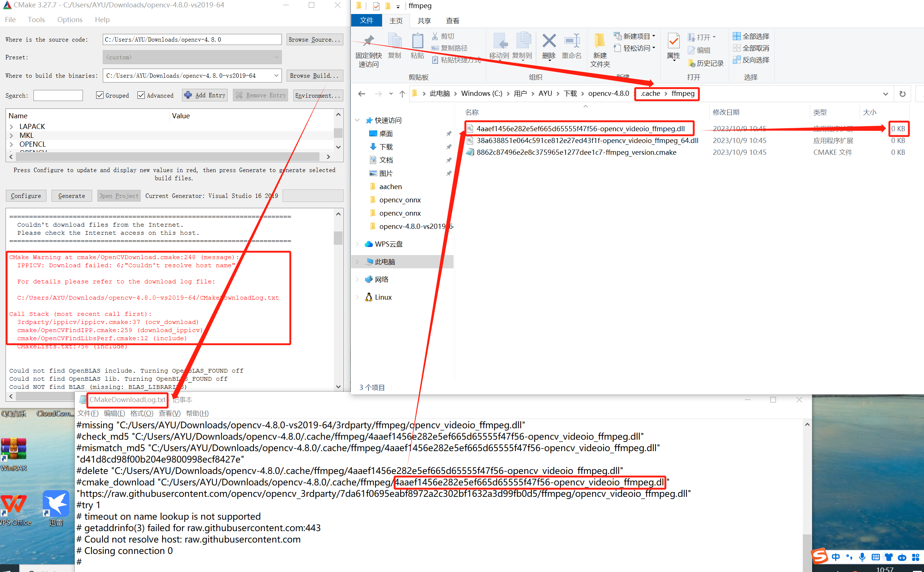Select the ffmpeg_version.cmake file
This screenshot has width=924, height=572.
(576, 152)
